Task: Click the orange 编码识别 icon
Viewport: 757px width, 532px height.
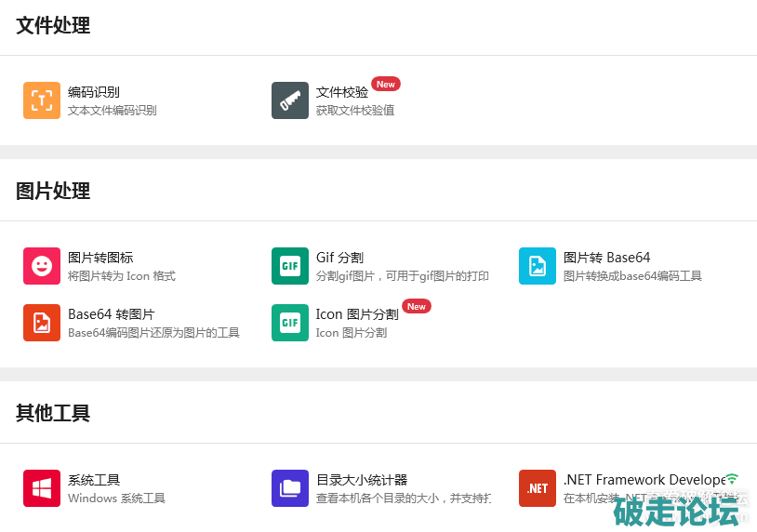Action: pyautogui.click(x=42, y=100)
